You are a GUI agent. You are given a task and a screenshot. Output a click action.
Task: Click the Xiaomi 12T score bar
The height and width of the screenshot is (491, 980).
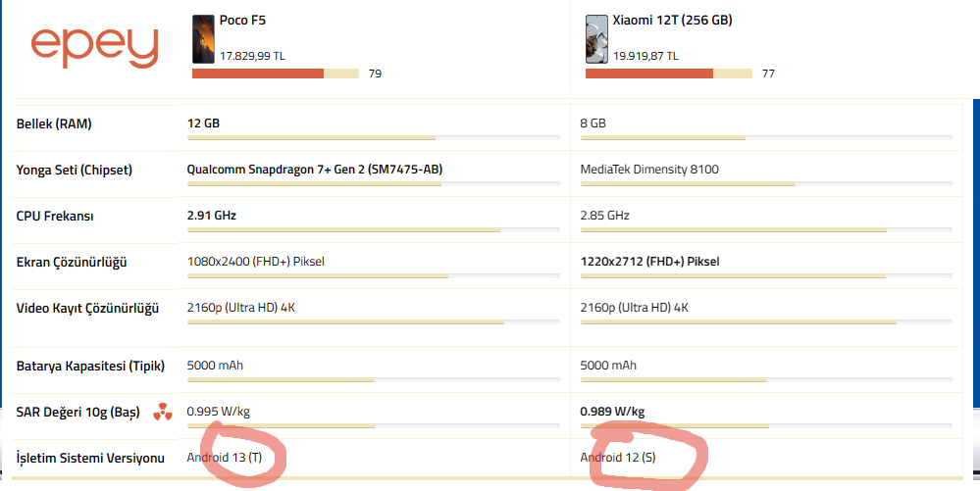[x=668, y=74]
